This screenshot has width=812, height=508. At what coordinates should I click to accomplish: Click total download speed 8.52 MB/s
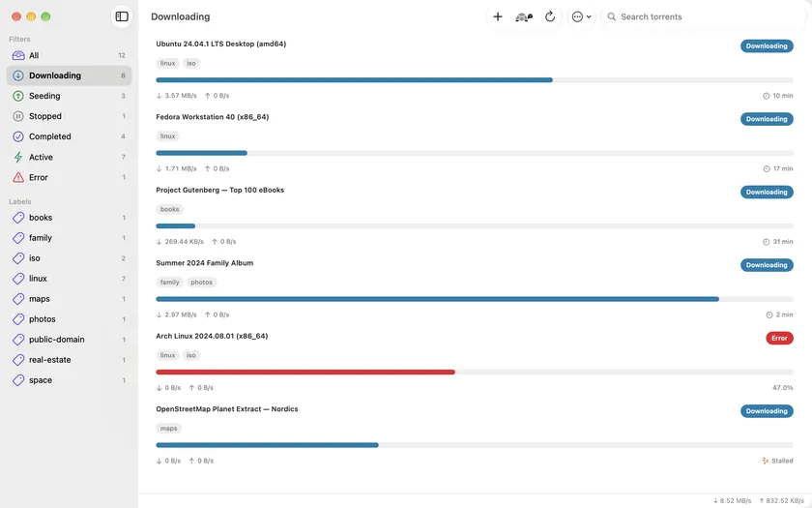coord(732,501)
